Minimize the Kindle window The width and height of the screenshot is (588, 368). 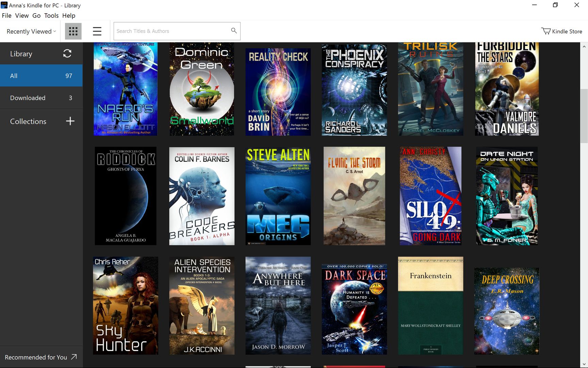pyautogui.click(x=535, y=5)
